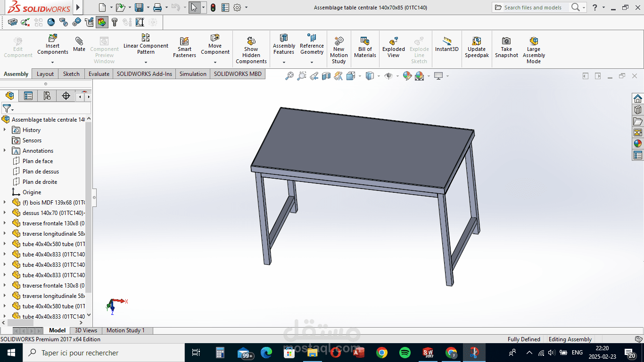Click Show Hidden Components tool
This screenshot has width=644, height=362.
pos(251,49)
